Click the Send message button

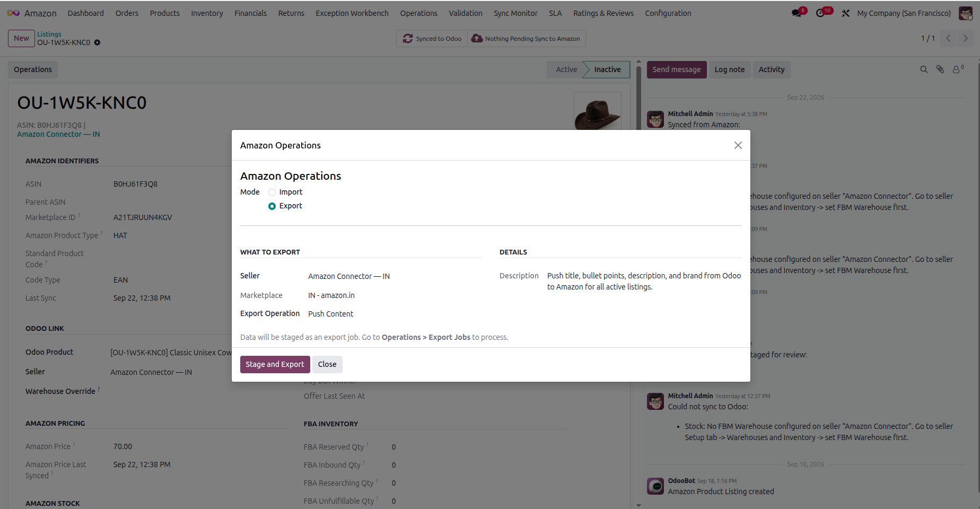click(x=676, y=69)
